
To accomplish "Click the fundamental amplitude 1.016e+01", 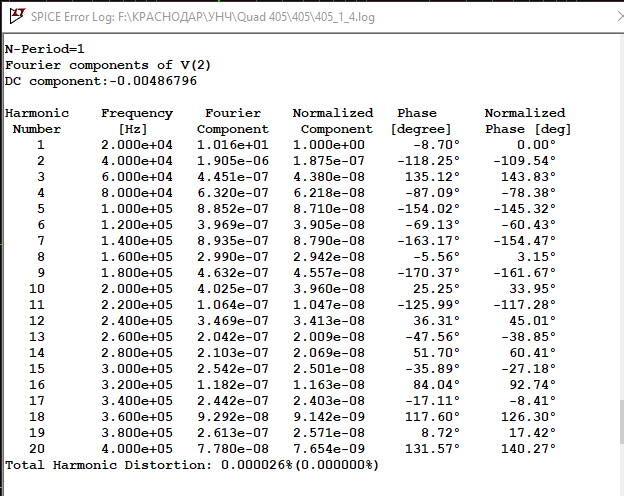I will [x=233, y=145].
